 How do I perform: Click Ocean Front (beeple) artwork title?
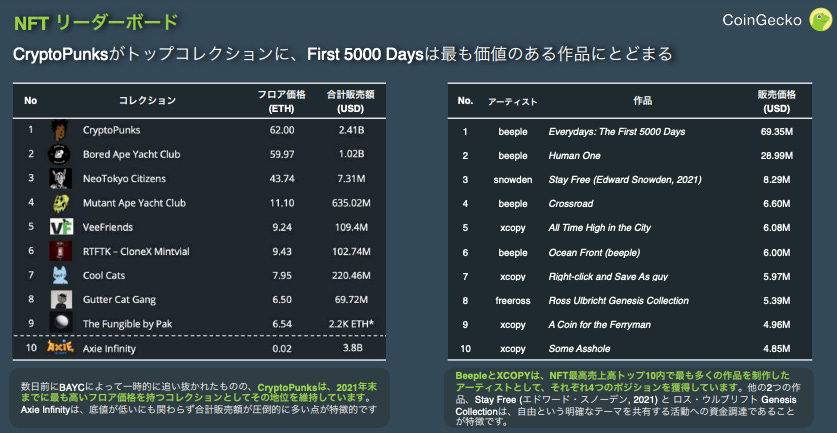tap(594, 253)
